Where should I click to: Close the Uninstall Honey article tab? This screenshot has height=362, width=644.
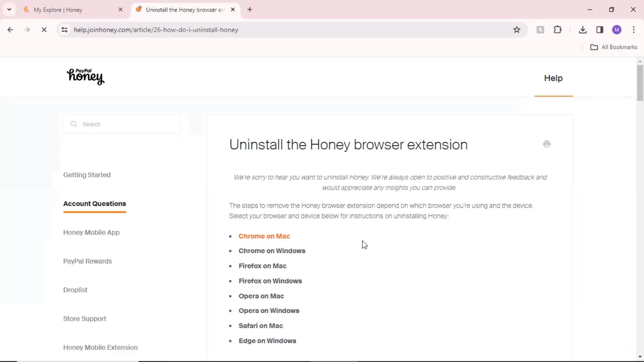(233, 10)
